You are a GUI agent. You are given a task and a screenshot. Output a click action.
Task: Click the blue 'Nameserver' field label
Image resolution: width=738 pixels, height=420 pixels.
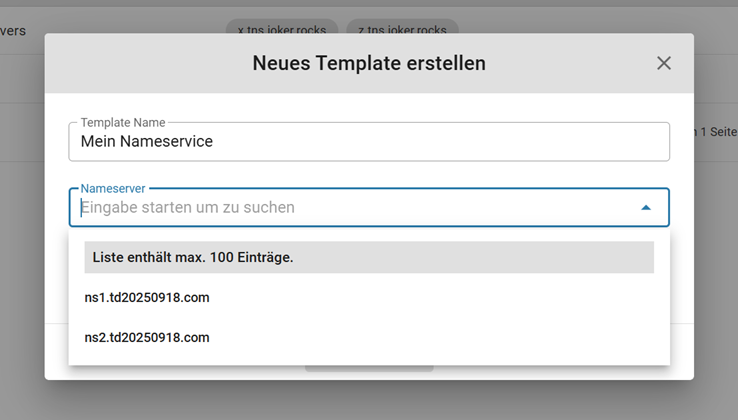(x=112, y=187)
